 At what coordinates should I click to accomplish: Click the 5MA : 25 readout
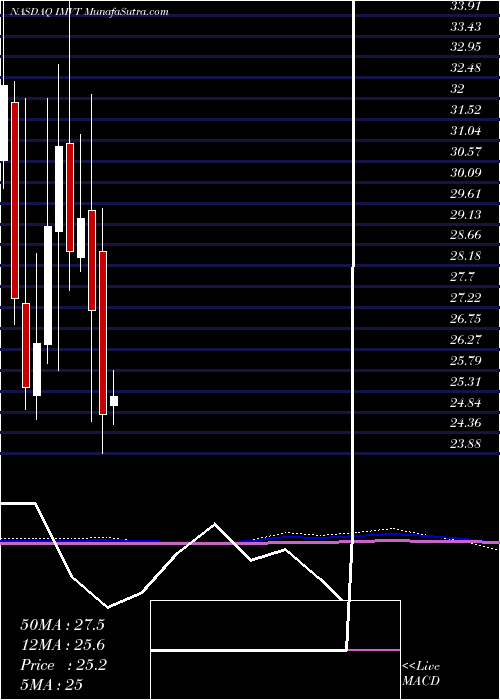[52, 685]
